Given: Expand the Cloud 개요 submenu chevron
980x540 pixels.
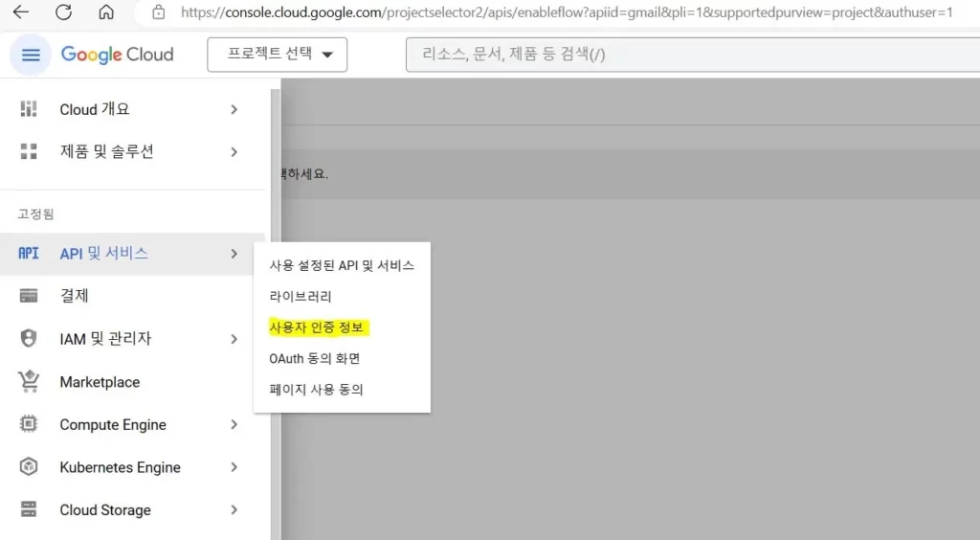Looking at the screenshot, I should [234, 109].
